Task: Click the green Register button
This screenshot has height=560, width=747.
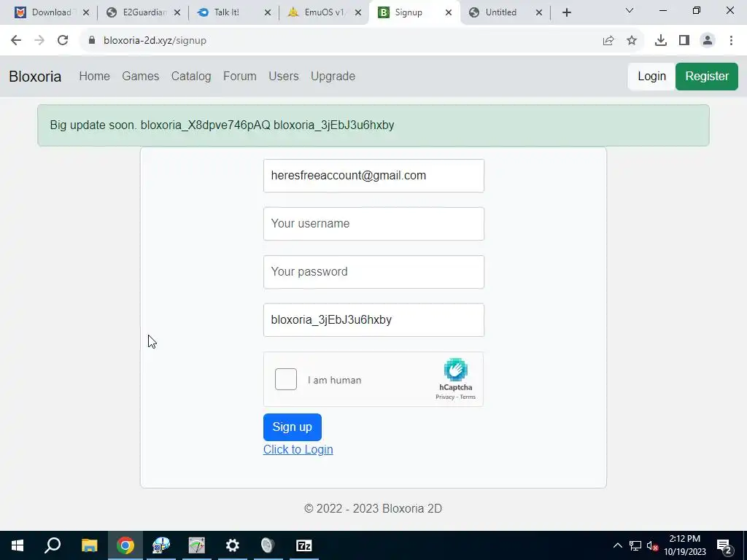Action: pyautogui.click(x=707, y=76)
